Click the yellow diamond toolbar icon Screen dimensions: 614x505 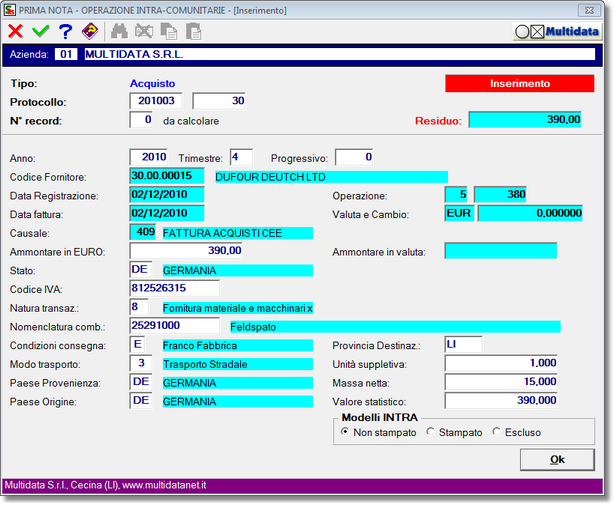pyautogui.click(x=90, y=31)
